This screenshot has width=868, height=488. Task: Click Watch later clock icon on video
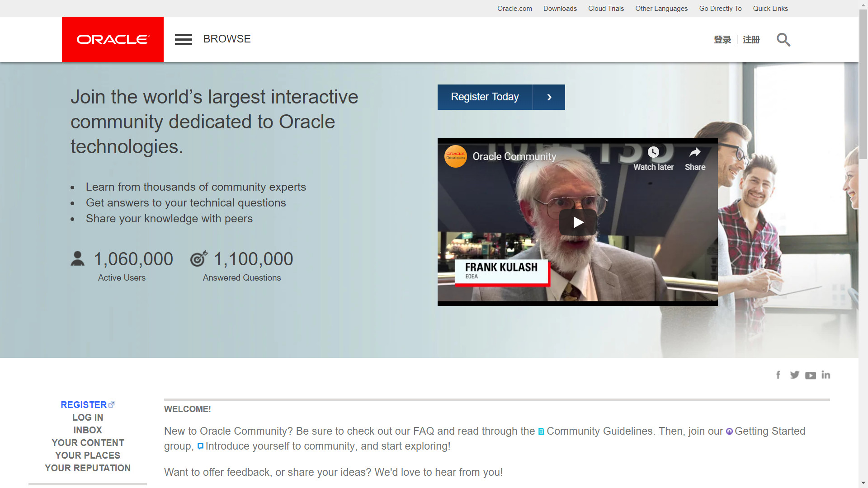tap(653, 153)
